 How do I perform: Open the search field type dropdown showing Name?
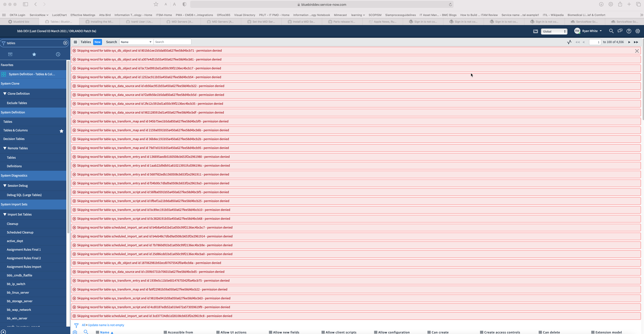point(136,42)
